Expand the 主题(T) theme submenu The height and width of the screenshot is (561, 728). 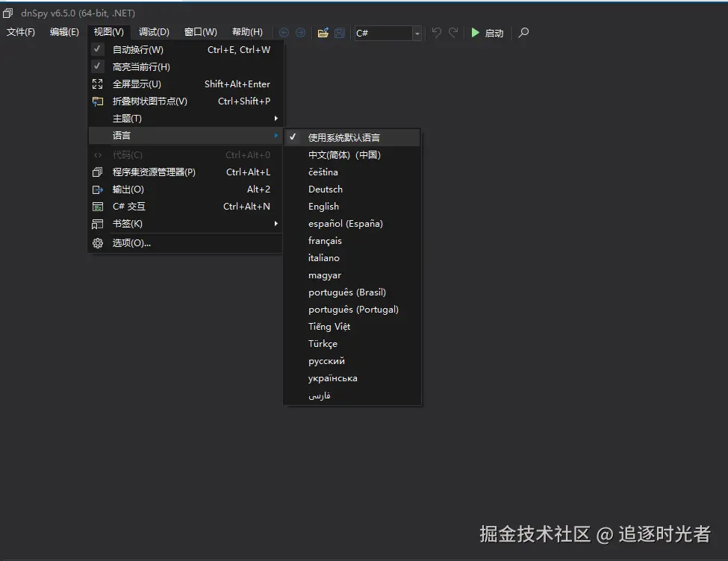185,119
